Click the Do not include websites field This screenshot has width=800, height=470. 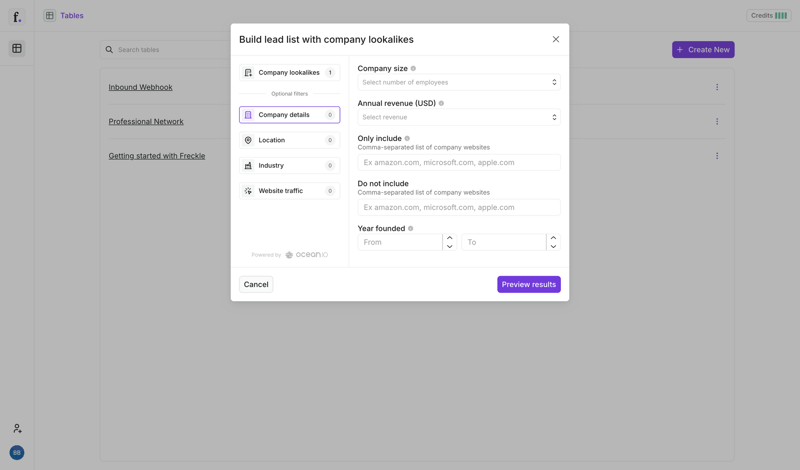pyautogui.click(x=459, y=207)
